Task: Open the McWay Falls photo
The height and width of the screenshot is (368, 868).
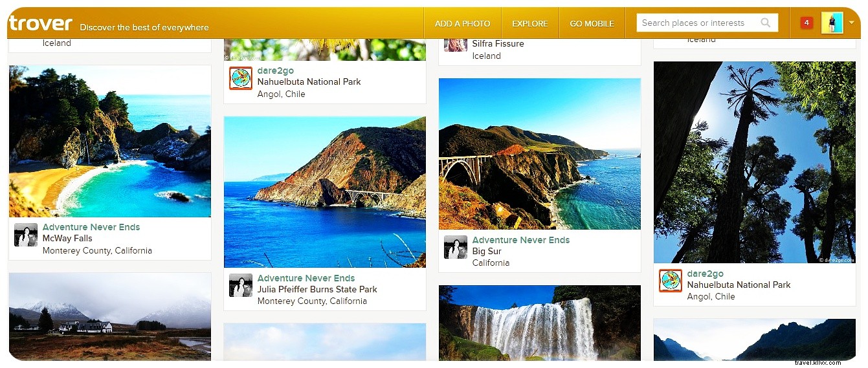Action: (110, 141)
